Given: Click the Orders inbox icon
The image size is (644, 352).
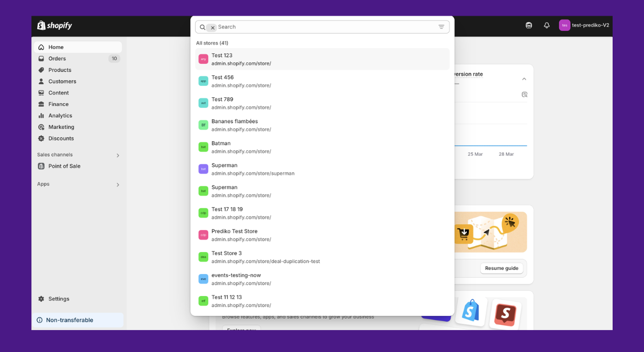Looking at the screenshot, I should click(x=41, y=59).
